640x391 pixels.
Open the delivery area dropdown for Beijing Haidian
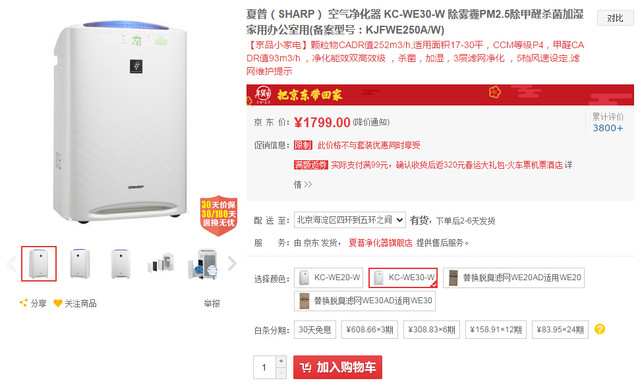350,220
